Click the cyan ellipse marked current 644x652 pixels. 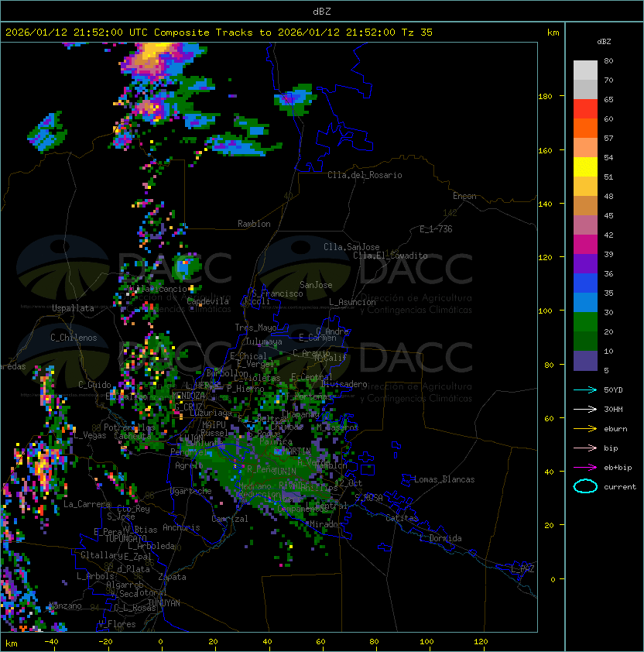(x=585, y=486)
